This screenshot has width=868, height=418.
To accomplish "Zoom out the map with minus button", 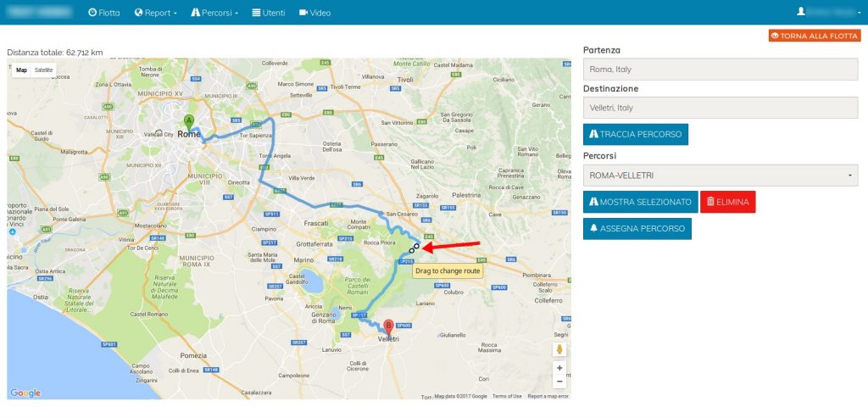I will [x=559, y=382].
